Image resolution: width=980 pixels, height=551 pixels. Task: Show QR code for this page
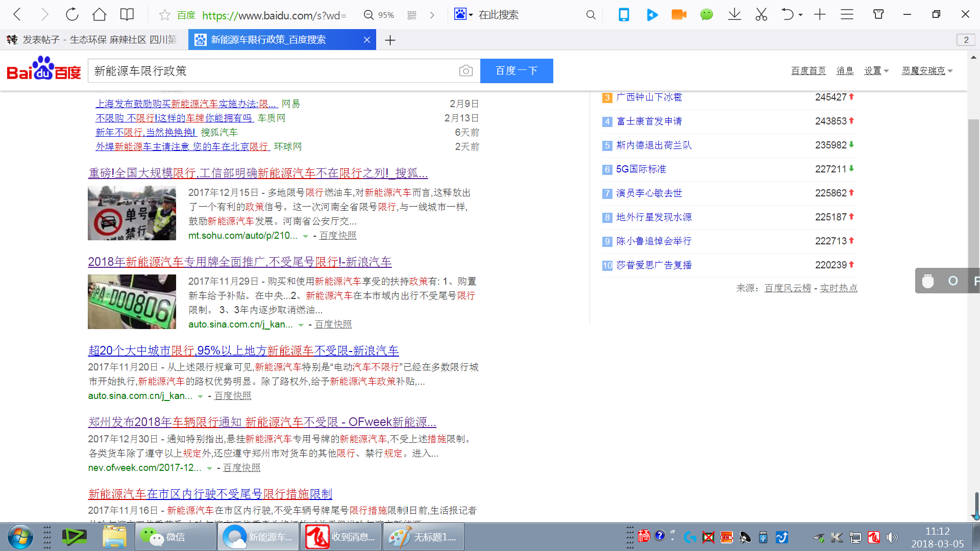click(x=412, y=15)
